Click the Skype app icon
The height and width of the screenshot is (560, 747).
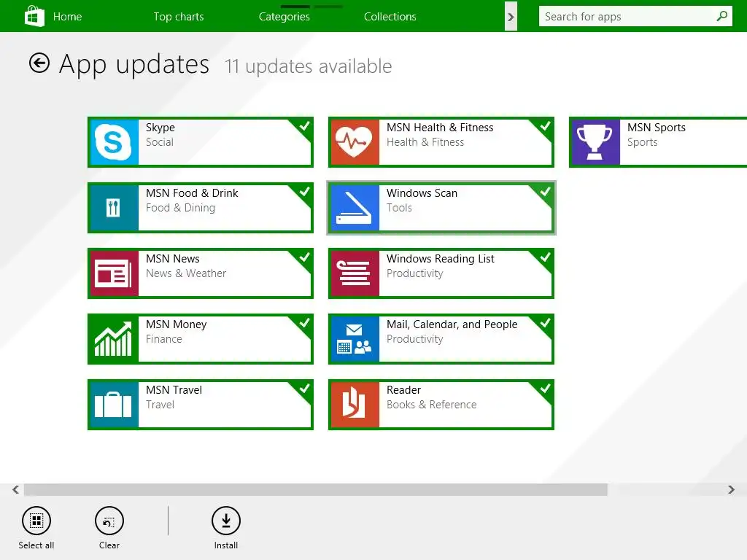[x=114, y=142]
